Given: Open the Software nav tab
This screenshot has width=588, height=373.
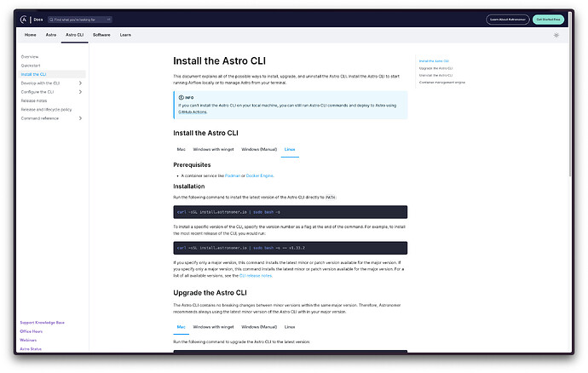Looking at the screenshot, I should pyautogui.click(x=101, y=35).
